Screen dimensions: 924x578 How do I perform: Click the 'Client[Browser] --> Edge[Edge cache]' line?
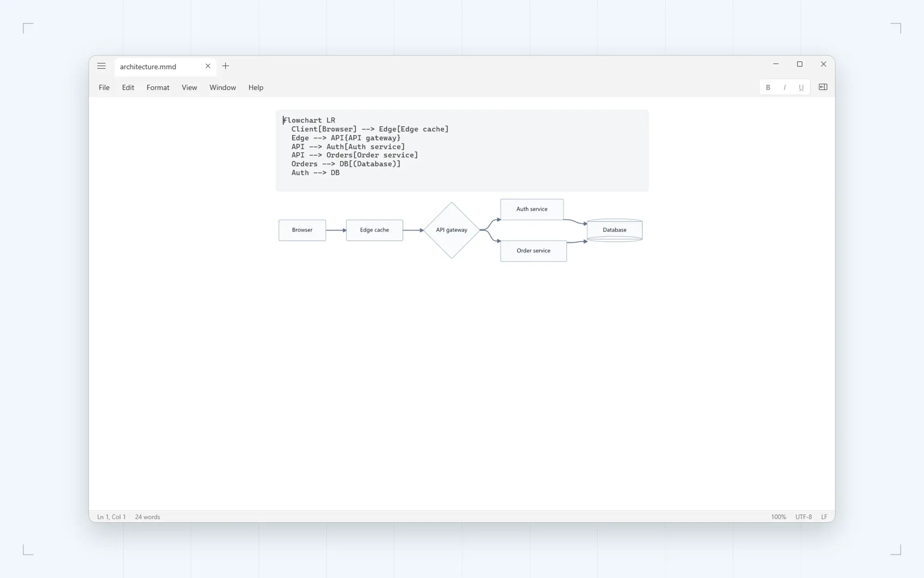point(370,129)
